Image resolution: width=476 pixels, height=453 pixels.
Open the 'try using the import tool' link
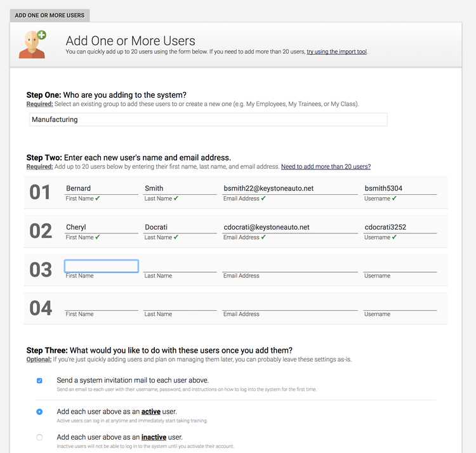pyautogui.click(x=336, y=51)
